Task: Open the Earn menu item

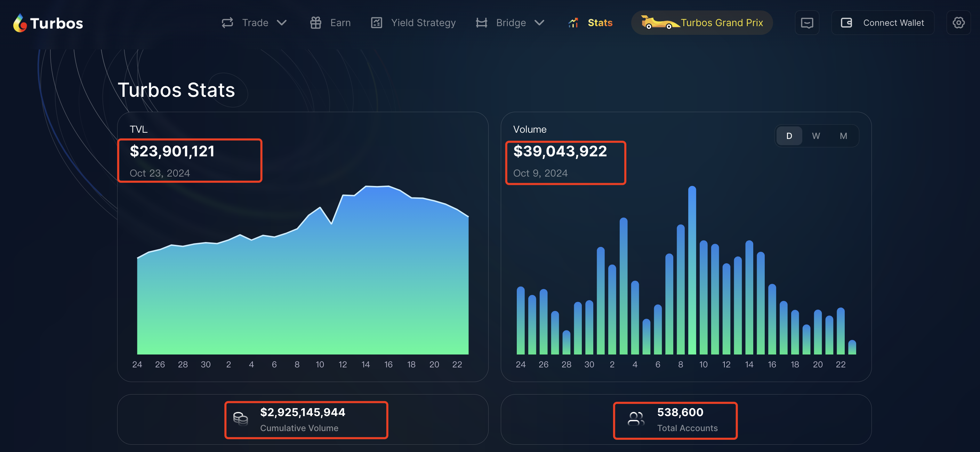Action: point(340,23)
